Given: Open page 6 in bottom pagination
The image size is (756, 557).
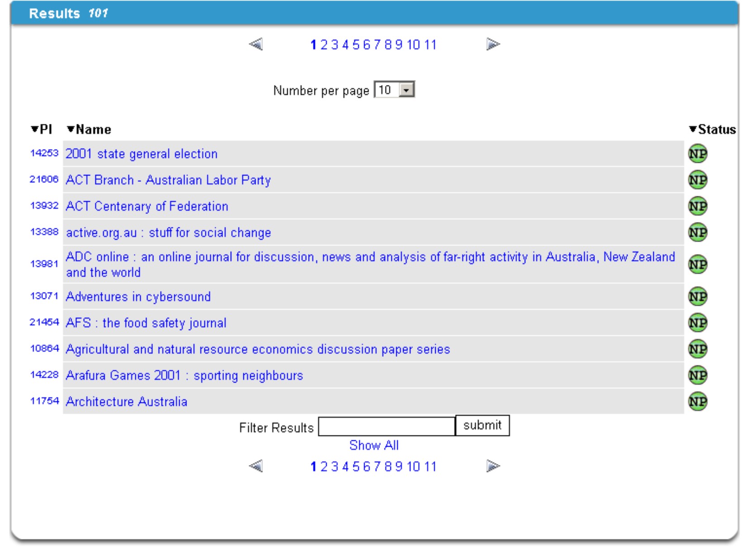Looking at the screenshot, I should point(366,467).
